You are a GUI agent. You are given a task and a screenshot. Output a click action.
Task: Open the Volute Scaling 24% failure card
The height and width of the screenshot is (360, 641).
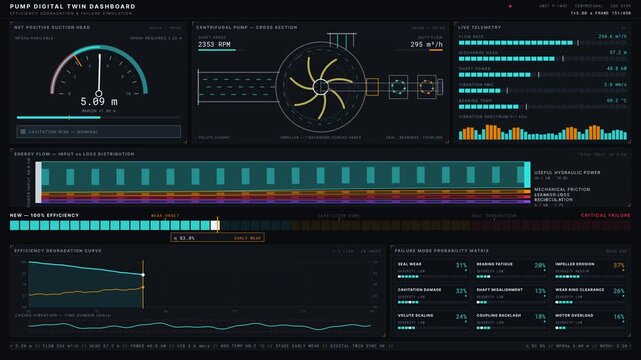point(432,322)
